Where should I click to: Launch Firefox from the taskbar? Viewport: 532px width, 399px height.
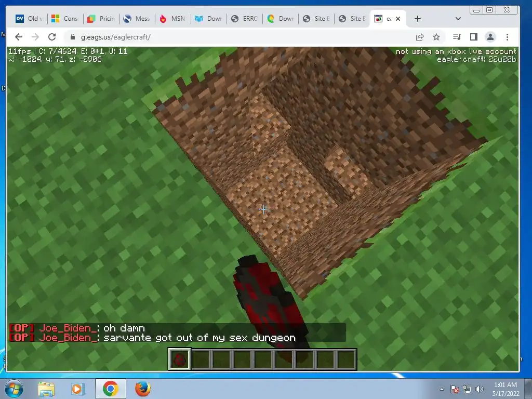click(143, 389)
